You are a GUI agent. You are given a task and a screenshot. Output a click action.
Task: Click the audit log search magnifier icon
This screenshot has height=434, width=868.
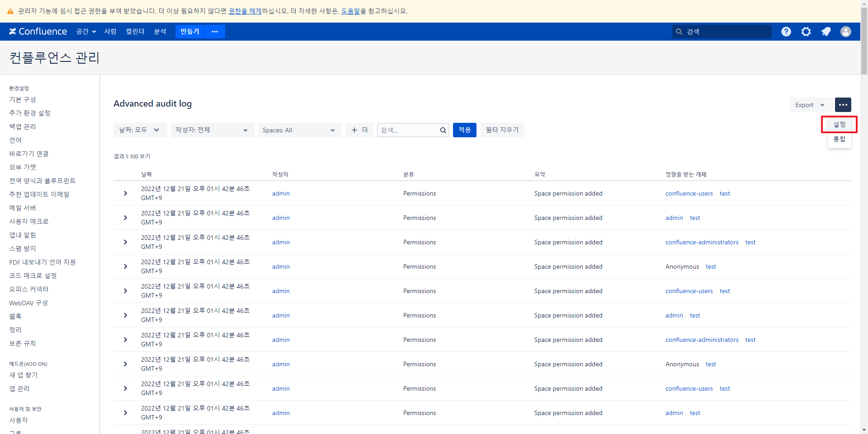(443, 130)
